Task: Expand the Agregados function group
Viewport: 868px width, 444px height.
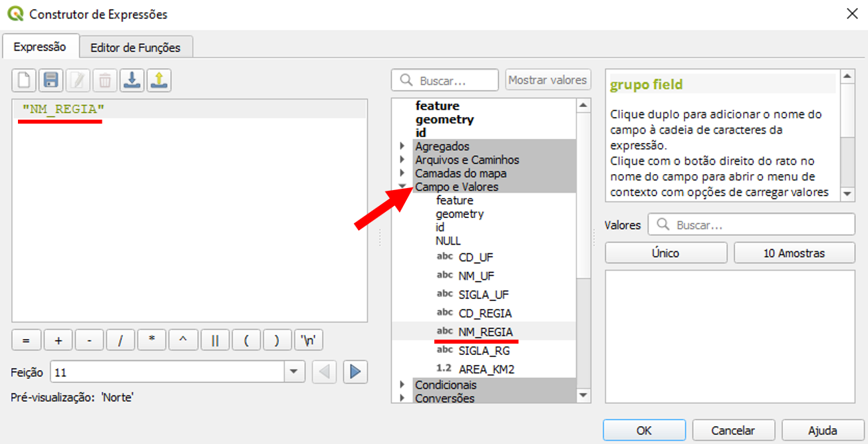Action: 402,146
